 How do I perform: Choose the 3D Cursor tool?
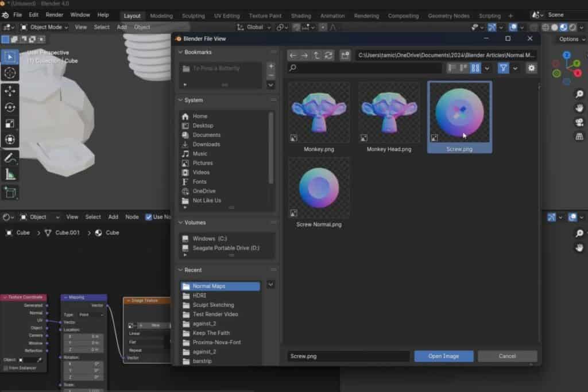[x=10, y=73]
